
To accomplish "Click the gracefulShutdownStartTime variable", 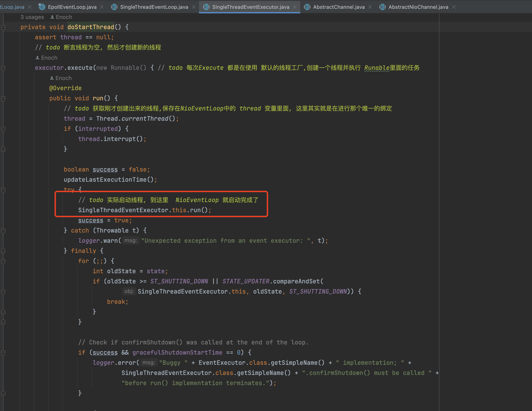I will 177,352.
